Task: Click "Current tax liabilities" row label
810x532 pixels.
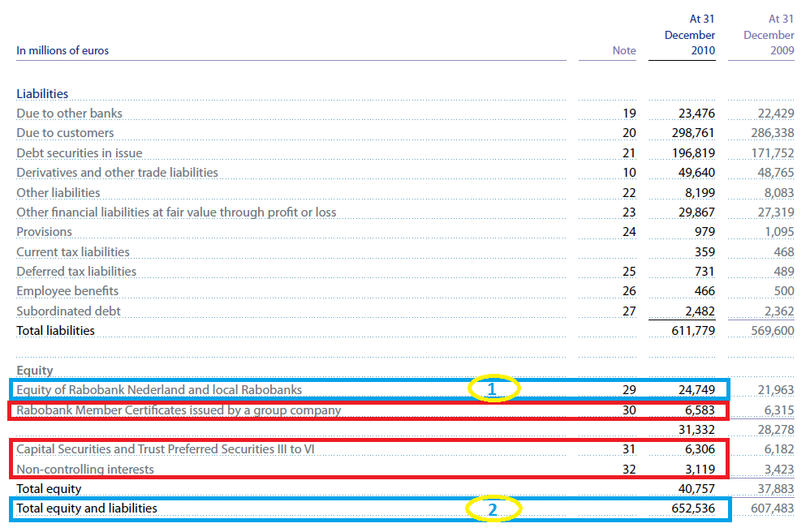Action: (x=73, y=252)
